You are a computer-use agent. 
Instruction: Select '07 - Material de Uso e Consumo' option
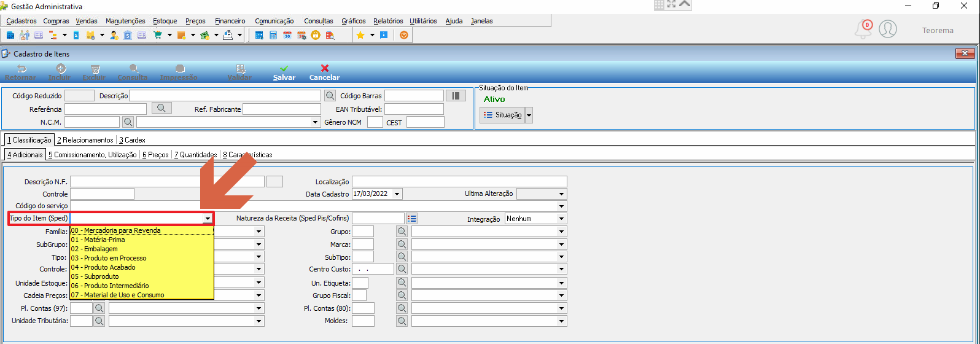(142, 295)
